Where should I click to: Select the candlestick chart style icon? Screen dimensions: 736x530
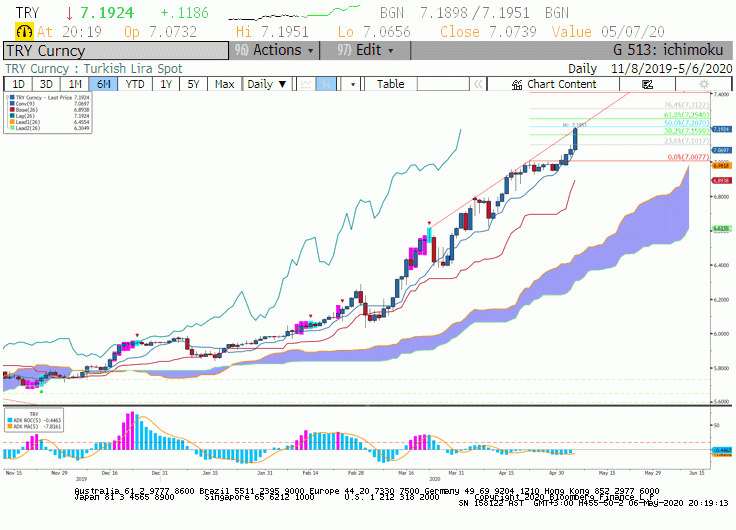tap(326, 84)
